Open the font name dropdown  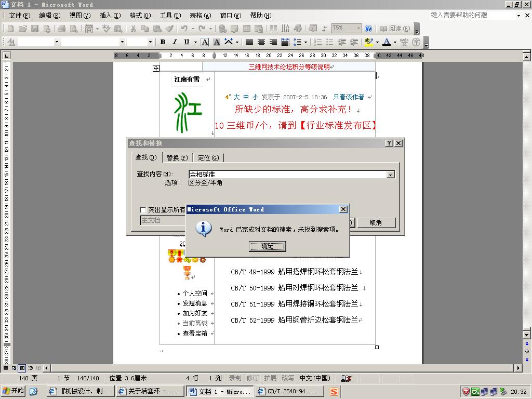[122, 42]
